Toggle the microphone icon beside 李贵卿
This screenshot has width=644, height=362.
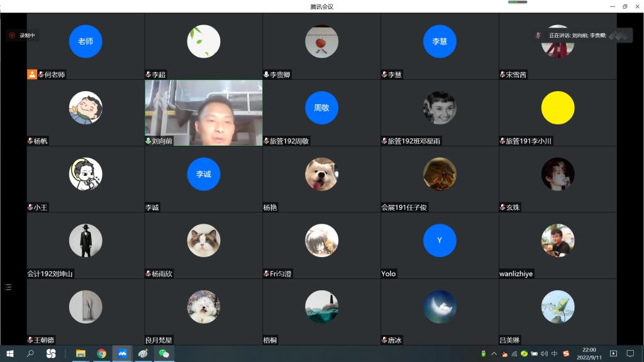click(x=267, y=75)
